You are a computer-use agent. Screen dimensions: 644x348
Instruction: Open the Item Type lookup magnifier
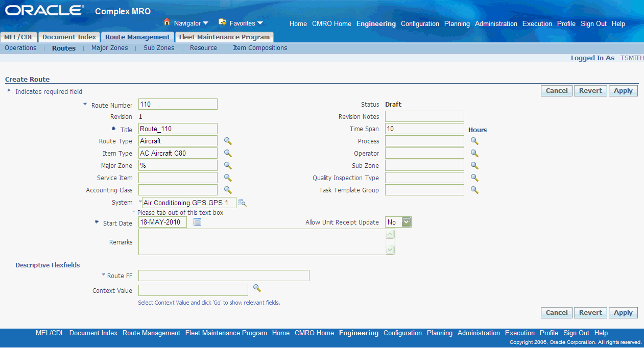point(228,154)
